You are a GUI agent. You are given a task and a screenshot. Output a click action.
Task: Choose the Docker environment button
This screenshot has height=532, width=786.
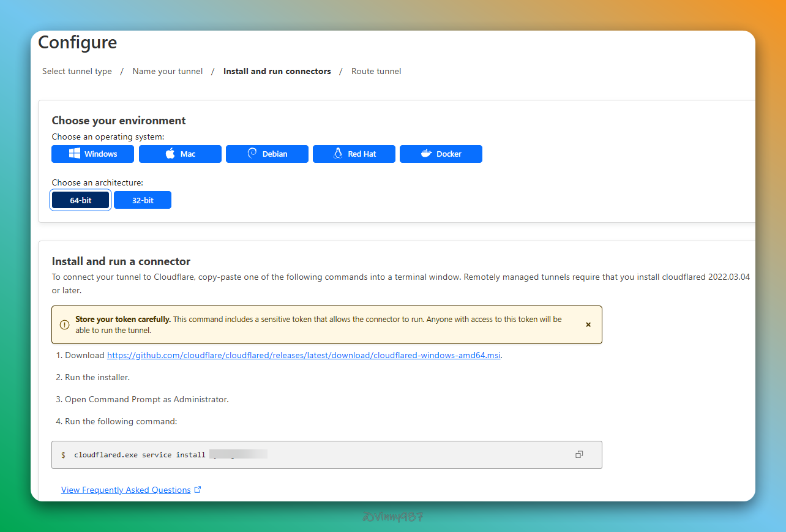(441, 154)
